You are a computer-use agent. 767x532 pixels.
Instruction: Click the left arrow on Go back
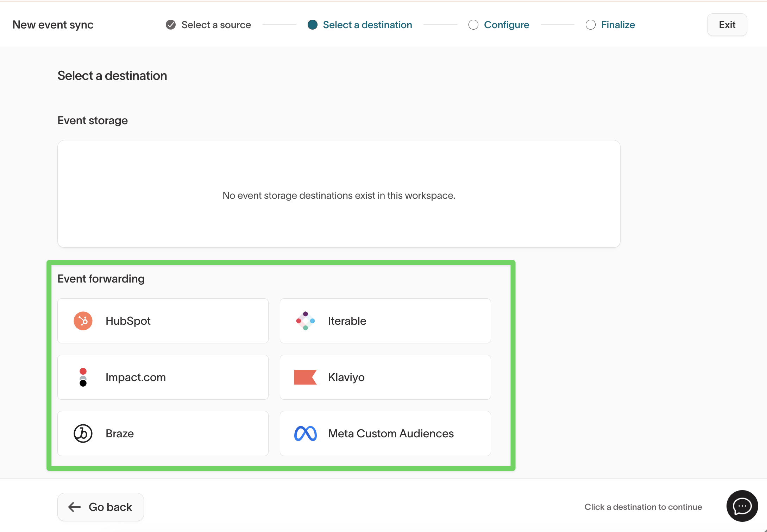point(75,507)
